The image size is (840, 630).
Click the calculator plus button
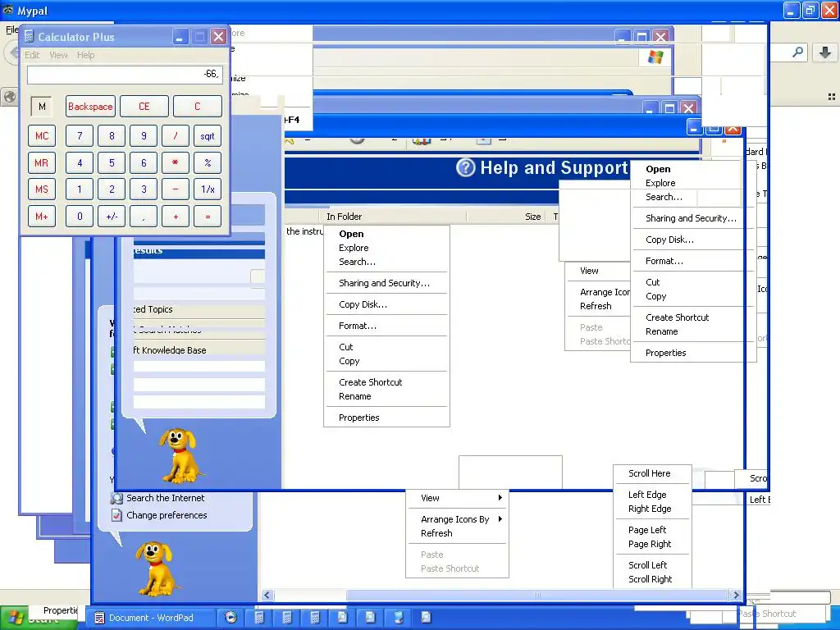(176, 217)
